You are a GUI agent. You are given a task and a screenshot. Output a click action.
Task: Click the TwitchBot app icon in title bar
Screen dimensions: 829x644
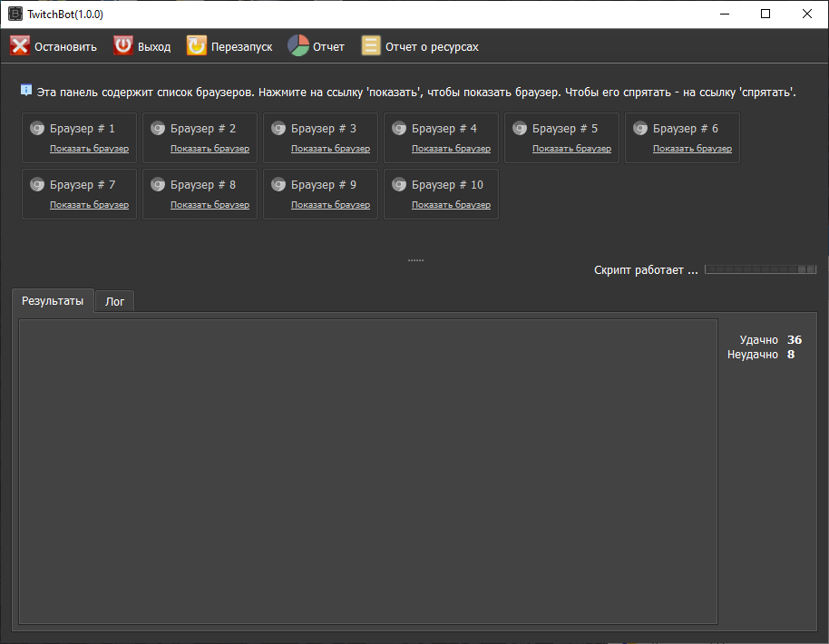tap(15, 14)
